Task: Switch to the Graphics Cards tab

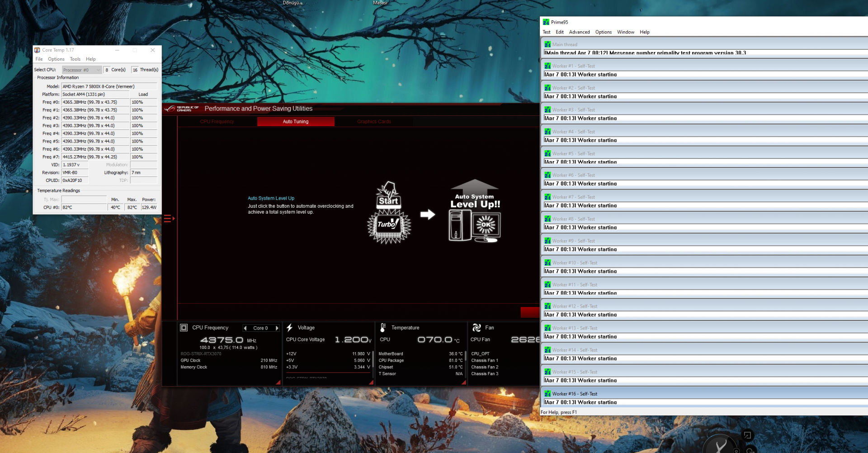Action: 374,122
